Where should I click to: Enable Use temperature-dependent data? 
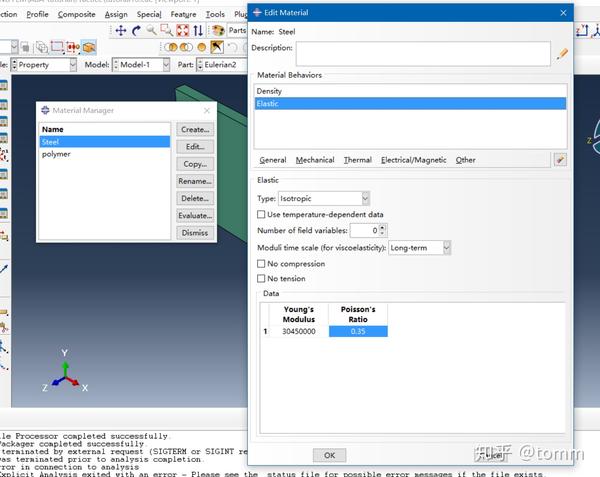(261, 214)
